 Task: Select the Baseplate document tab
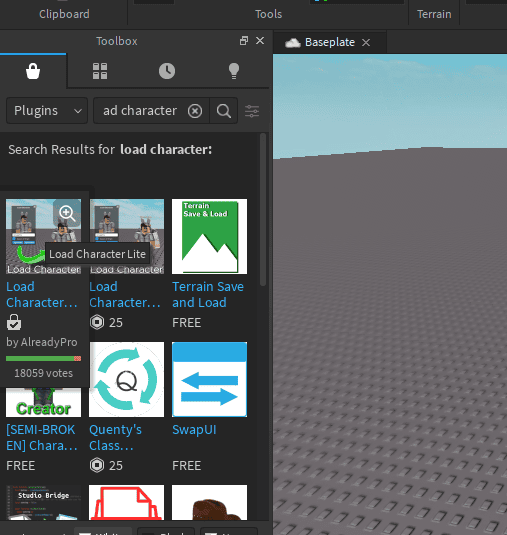[x=330, y=42]
